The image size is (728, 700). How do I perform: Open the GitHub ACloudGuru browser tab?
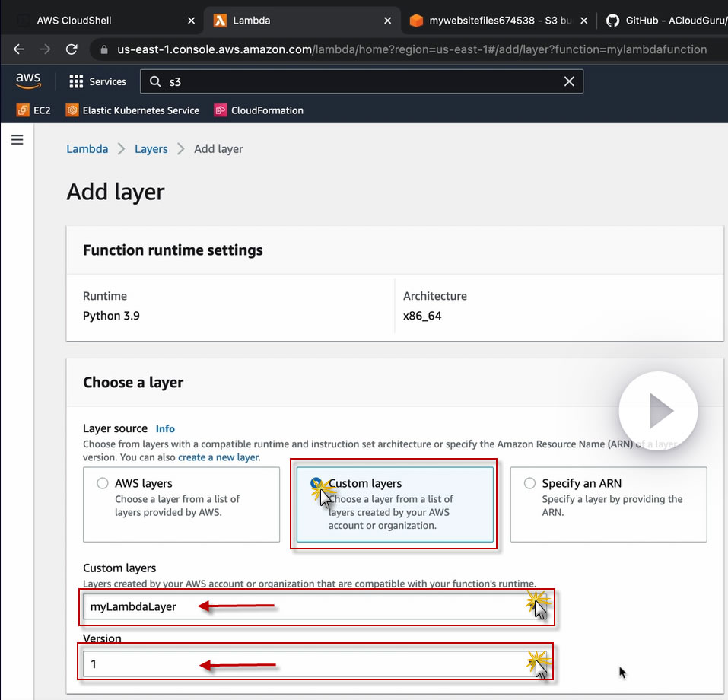[666, 21]
